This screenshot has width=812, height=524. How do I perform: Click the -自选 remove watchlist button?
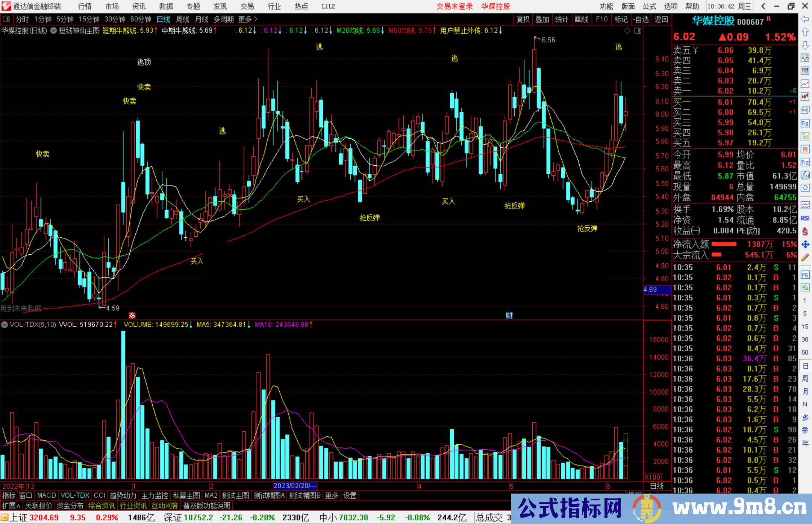[x=641, y=19]
